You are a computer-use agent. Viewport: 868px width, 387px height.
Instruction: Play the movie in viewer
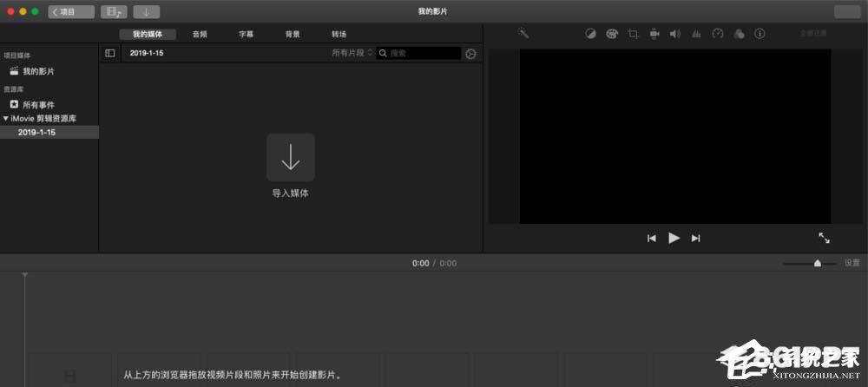(674, 238)
